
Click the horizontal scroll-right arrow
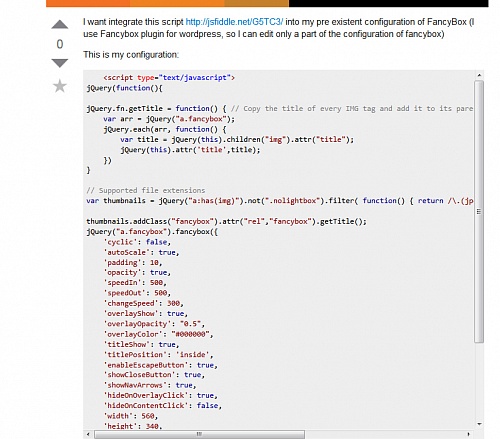pyautogui.click(x=468, y=434)
